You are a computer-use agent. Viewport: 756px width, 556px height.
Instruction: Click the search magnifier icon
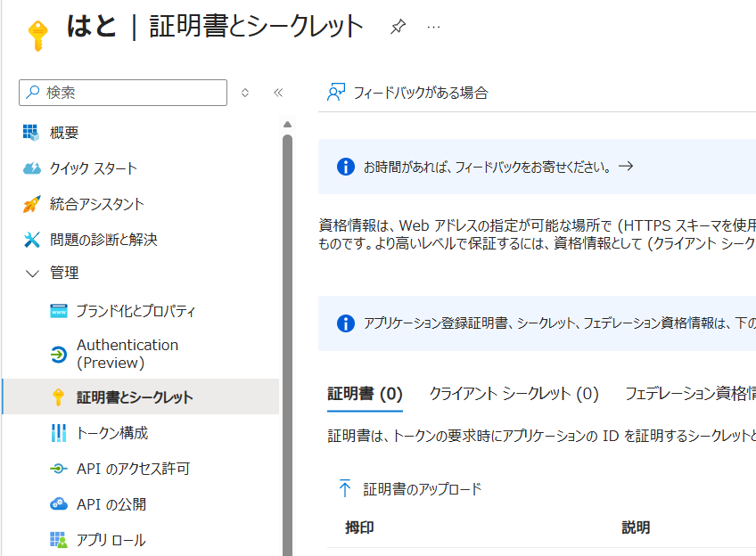coord(32,92)
